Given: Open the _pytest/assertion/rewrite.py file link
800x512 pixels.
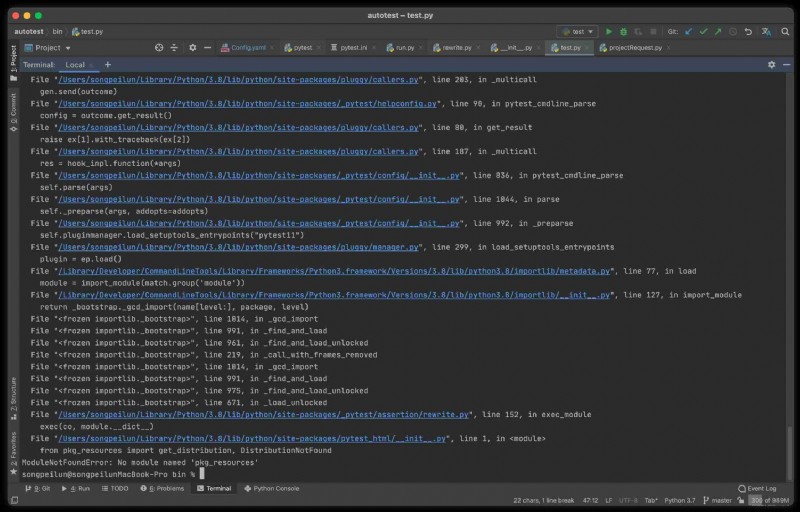Looking at the screenshot, I should pos(263,414).
